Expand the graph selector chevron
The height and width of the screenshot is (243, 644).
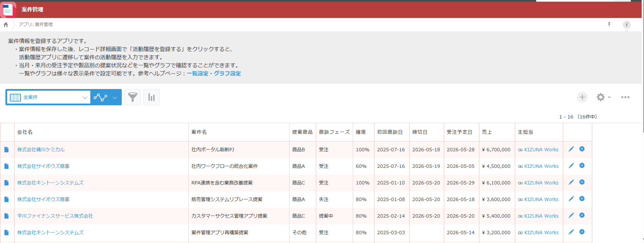point(115,98)
